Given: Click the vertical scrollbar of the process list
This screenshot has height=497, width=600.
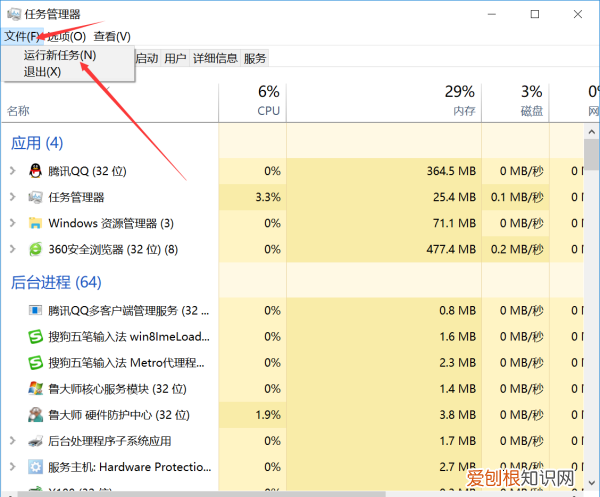Looking at the screenshot, I should 591,300.
